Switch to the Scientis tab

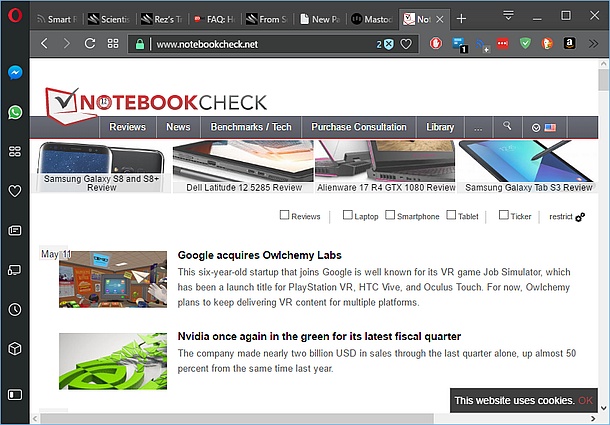(x=109, y=19)
